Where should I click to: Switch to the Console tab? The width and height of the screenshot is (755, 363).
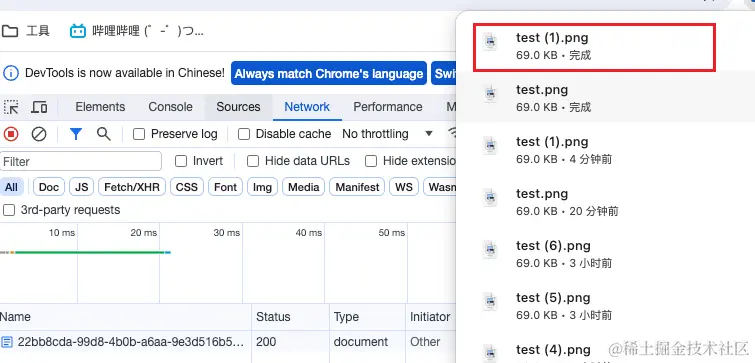(x=170, y=107)
